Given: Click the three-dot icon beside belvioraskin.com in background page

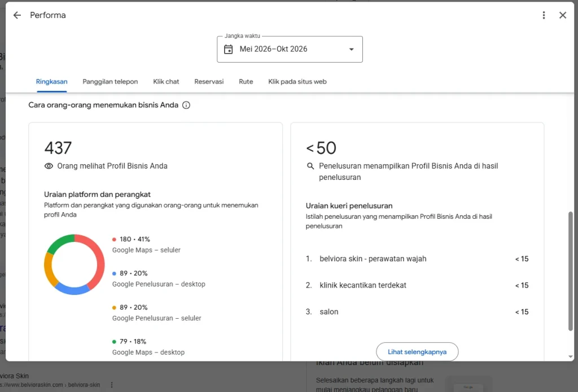Looking at the screenshot, I should pyautogui.click(x=112, y=385).
